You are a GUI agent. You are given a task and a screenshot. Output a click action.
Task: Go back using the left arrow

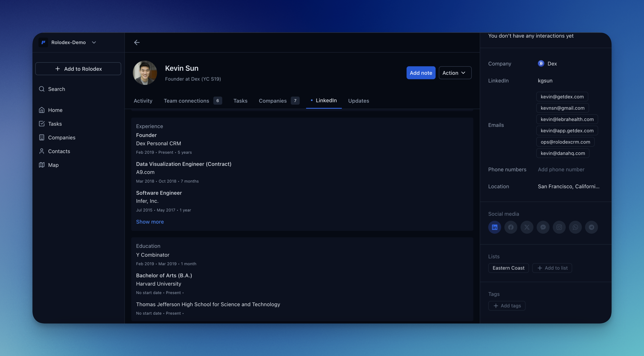(x=137, y=42)
